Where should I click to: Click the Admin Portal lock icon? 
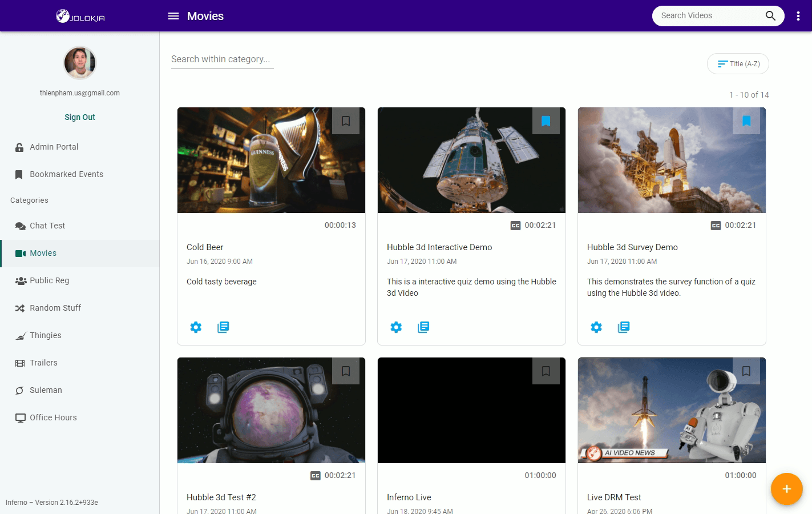(19, 147)
